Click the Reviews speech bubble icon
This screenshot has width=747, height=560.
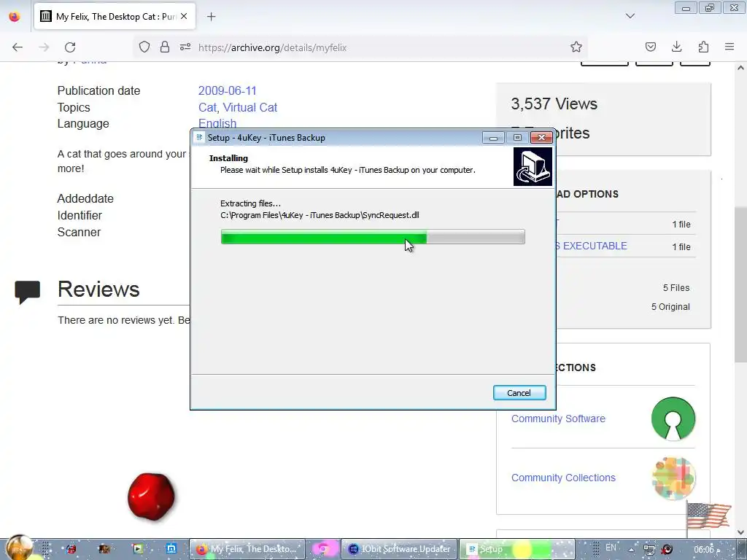pyautogui.click(x=28, y=292)
